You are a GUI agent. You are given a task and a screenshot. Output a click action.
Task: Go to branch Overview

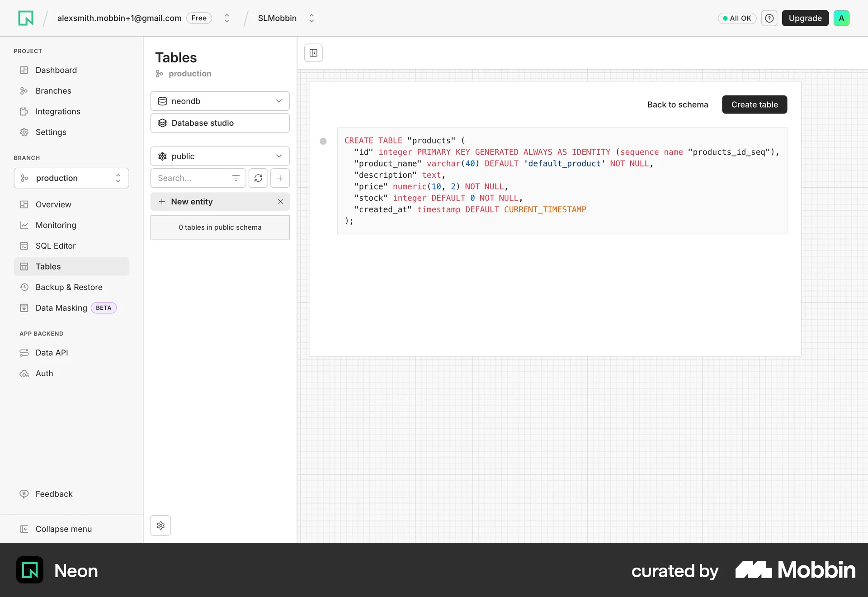coord(71,204)
